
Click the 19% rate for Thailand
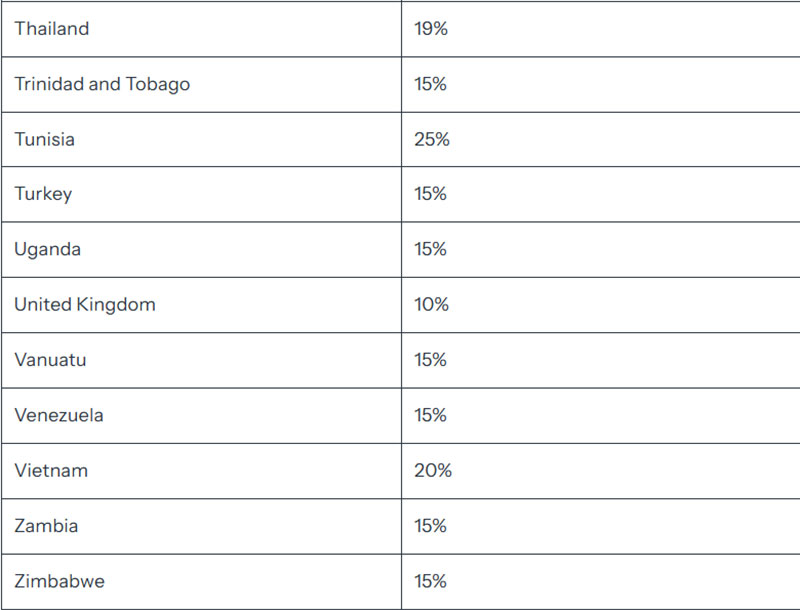431,29
